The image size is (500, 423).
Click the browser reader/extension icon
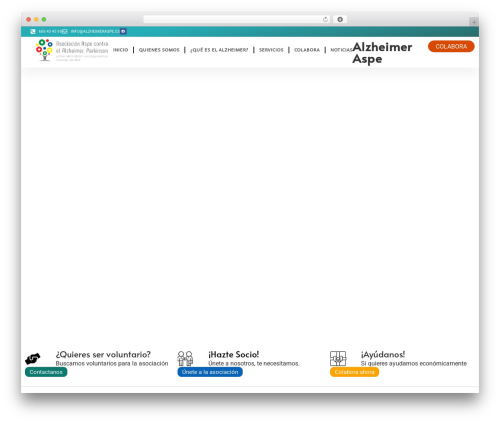(x=340, y=19)
